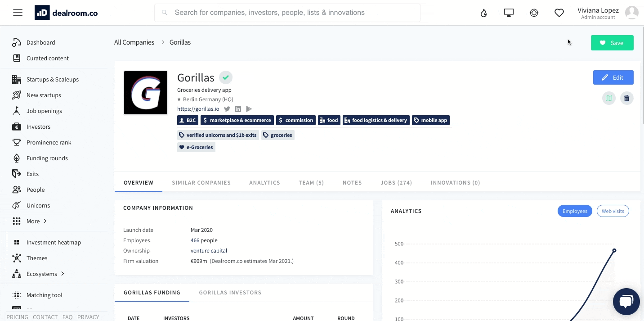Viewport: 644px width, 321px height.
Task: Click the green Save button
Action: [612, 43]
